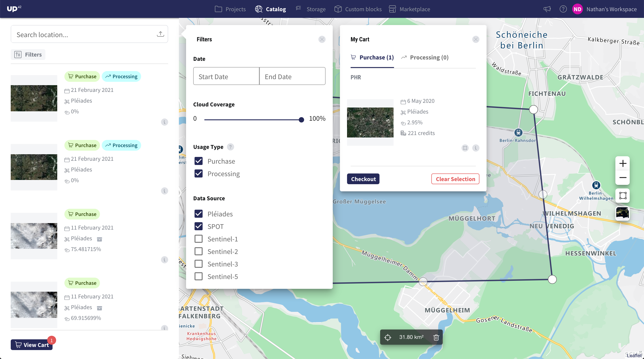Open the help question mark icon
The height and width of the screenshot is (359, 644).
click(563, 9)
